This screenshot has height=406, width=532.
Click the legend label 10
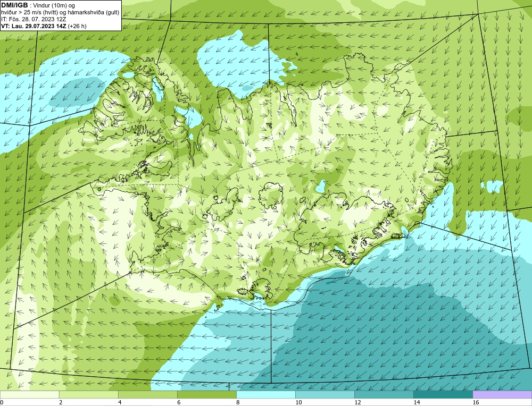pos(298,402)
